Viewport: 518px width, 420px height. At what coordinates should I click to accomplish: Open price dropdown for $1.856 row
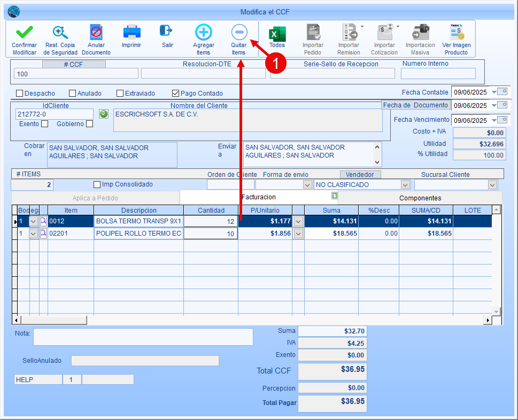(298, 234)
